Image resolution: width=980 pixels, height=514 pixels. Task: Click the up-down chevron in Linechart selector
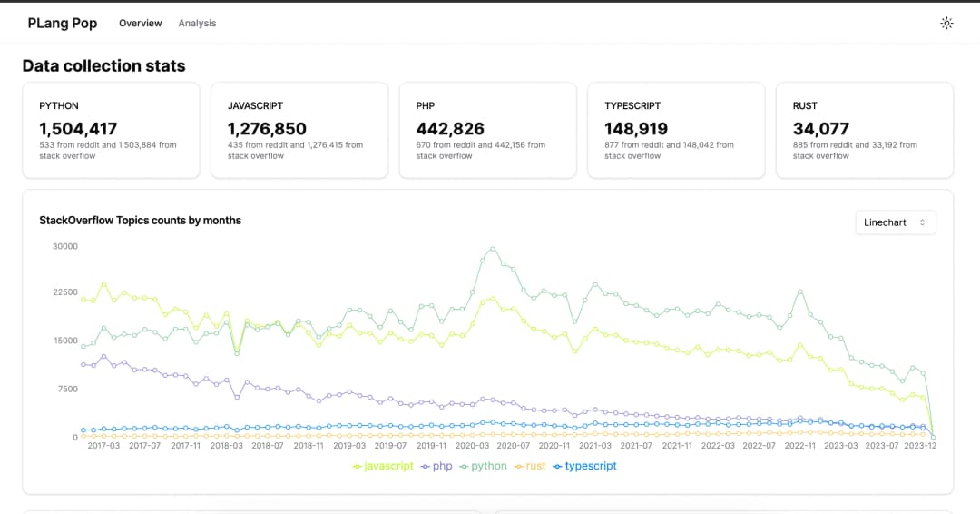pos(923,222)
